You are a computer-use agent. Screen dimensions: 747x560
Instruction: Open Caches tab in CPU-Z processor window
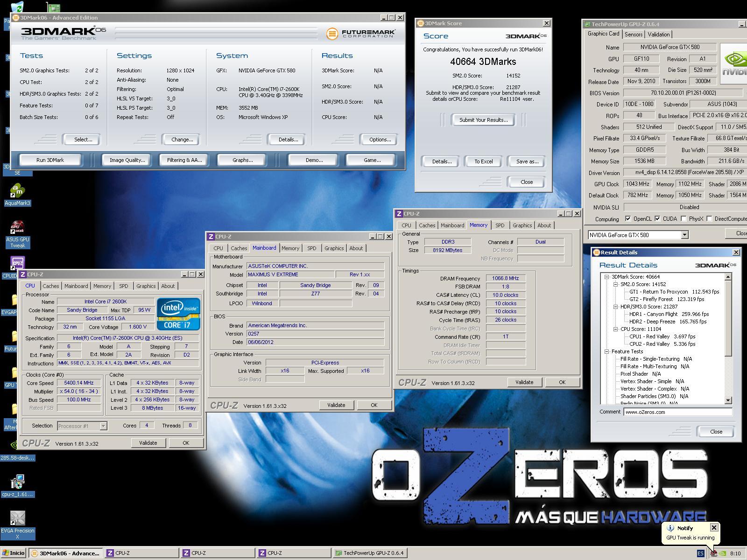coord(51,286)
